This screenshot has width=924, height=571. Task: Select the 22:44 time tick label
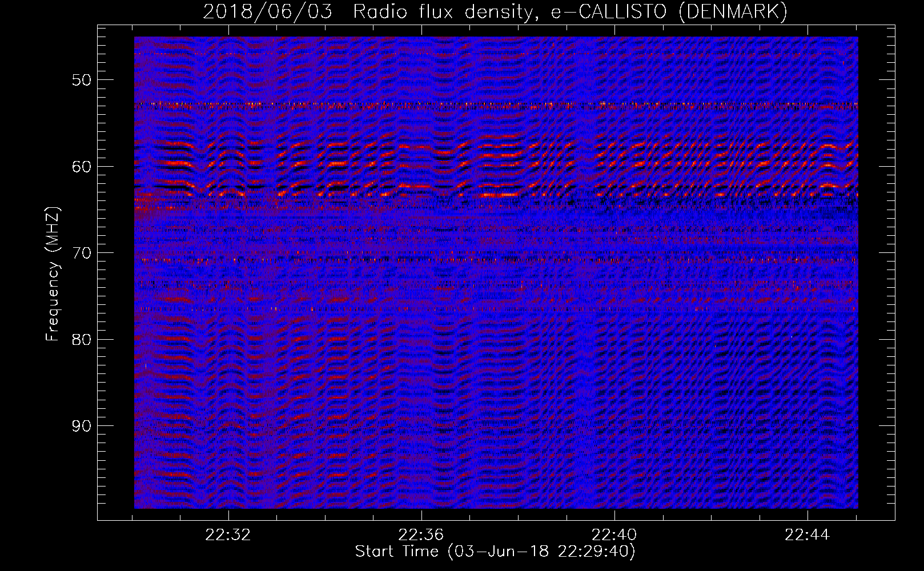coord(808,535)
